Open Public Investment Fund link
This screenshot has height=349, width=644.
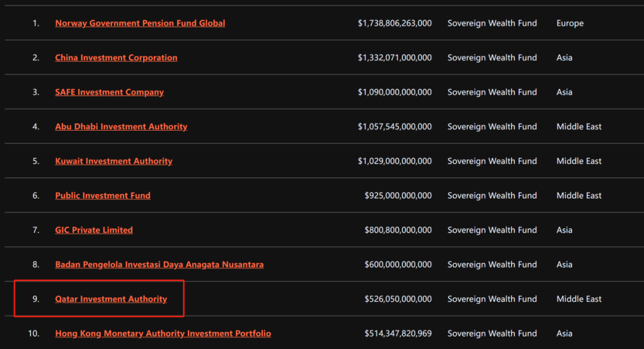pyautogui.click(x=103, y=196)
